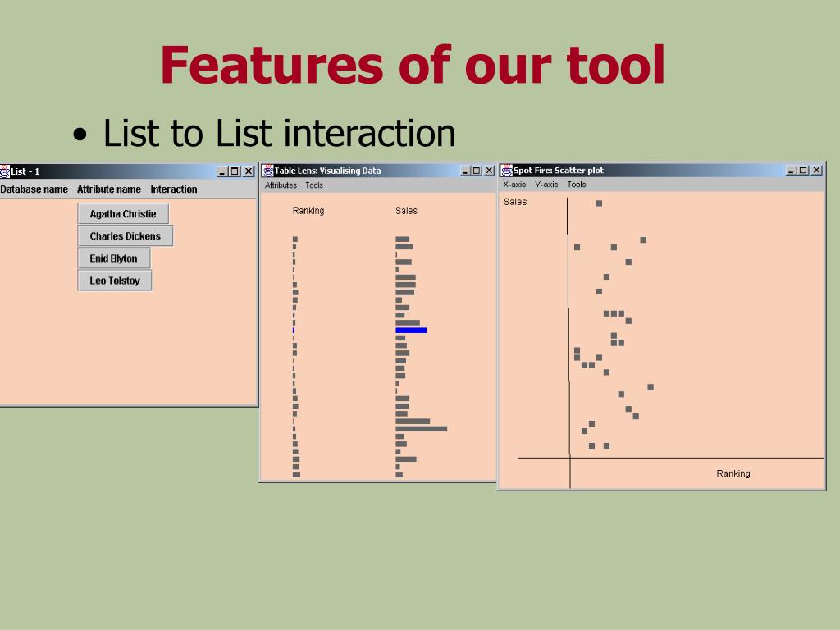Open Tools menu in Table Lens window
This screenshot has height=630, width=840.
coord(314,185)
